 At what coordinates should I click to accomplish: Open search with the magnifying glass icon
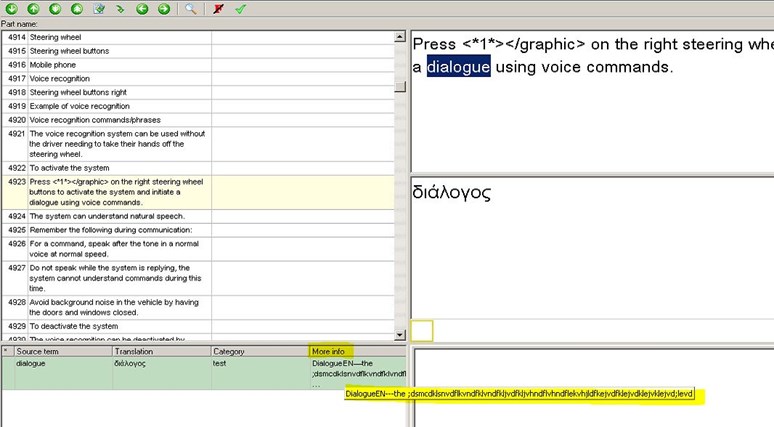tap(191, 8)
